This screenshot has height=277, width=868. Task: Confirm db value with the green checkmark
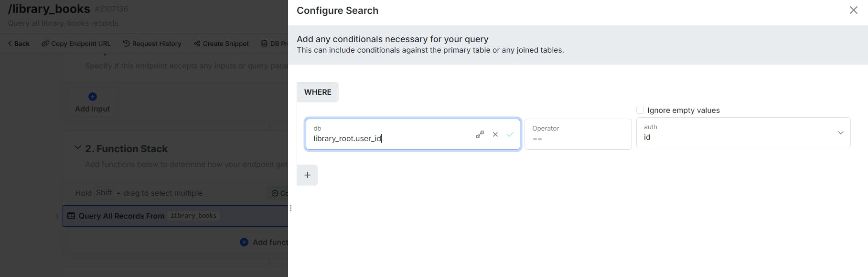[x=510, y=134]
